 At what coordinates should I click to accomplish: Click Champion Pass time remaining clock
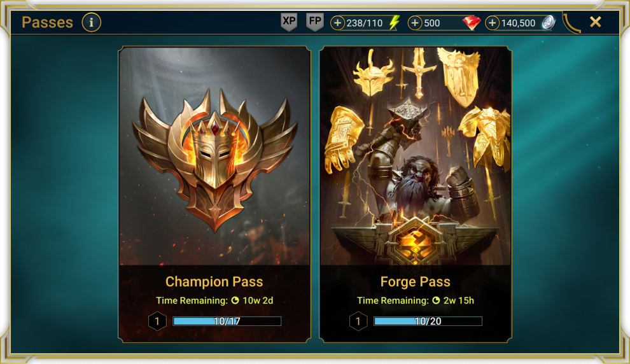pos(235,300)
